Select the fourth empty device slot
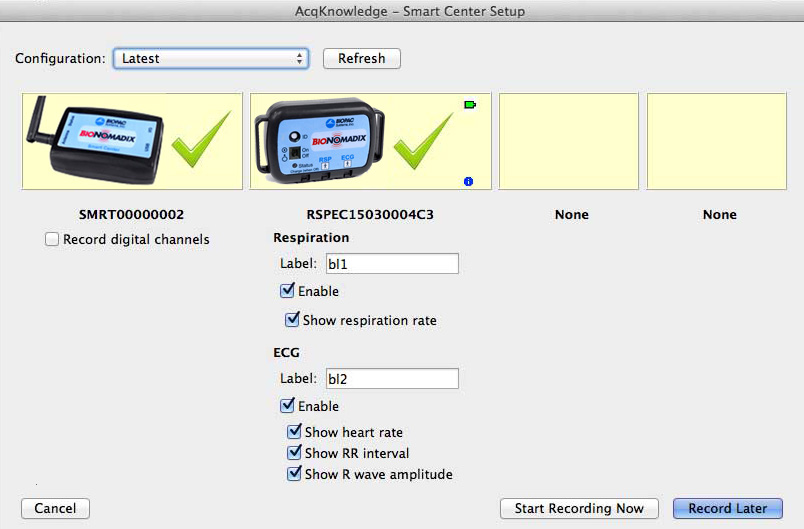The width and height of the screenshot is (804, 529). [716, 141]
